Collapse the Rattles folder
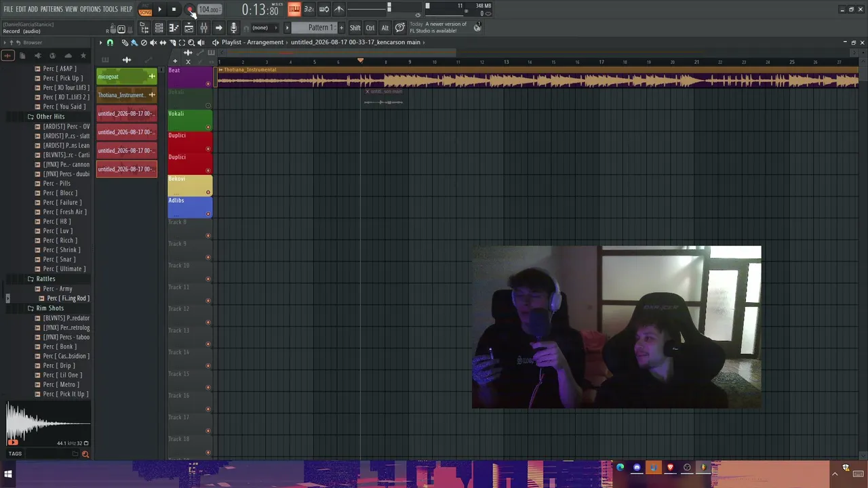This screenshot has height=488, width=868. pyautogui.click(x=45, y=279)
